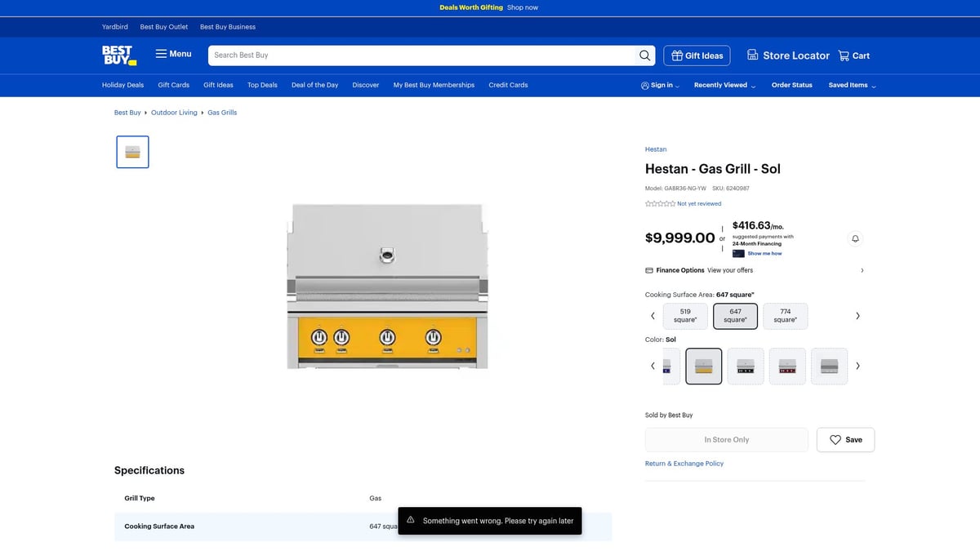The height and width of the screenshot is (551, 980).
Task: Click into the Search Best Buy field
Action: tap(421, 56)
